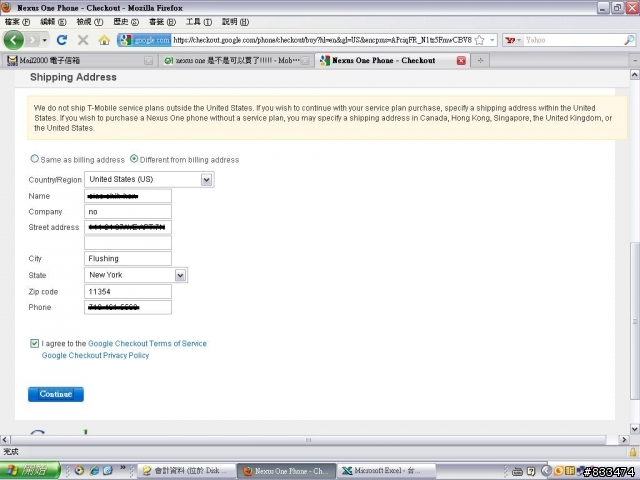
Task: Switch to Microsoft Excel taskbar button
Action: pos(386,471)
